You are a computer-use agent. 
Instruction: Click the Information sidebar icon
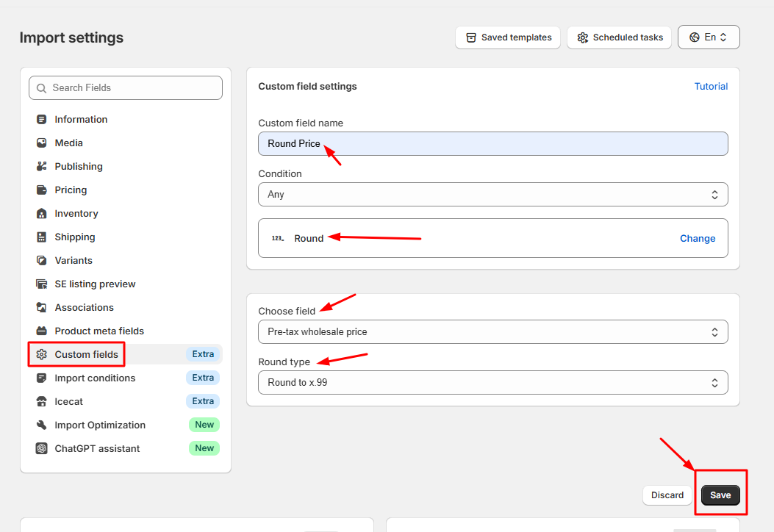tap(41, 120)
